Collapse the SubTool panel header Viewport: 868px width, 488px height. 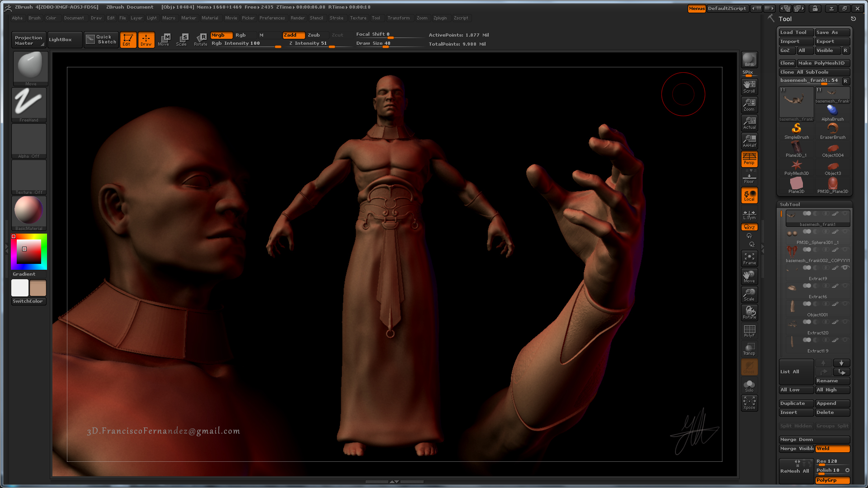click(x=790, y=204)
